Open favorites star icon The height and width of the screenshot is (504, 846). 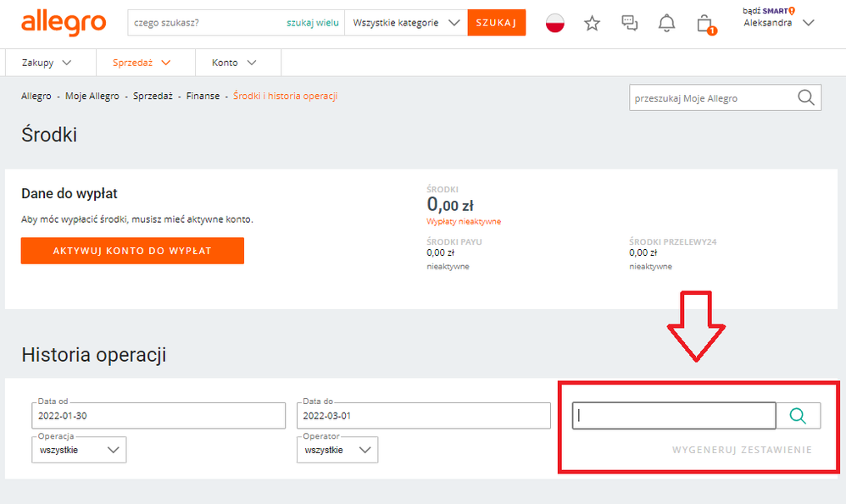pos(592,23)
